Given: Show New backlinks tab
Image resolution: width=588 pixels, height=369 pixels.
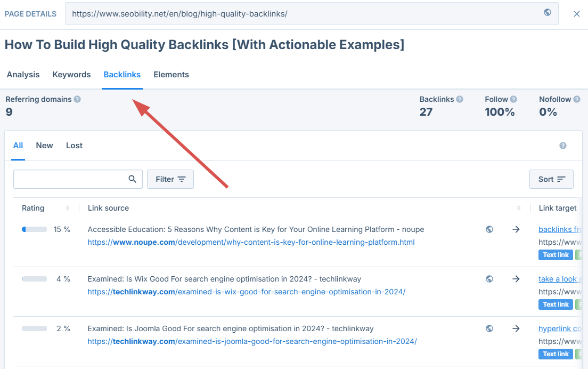Looking at the screenshot, I should pos(44,146).
